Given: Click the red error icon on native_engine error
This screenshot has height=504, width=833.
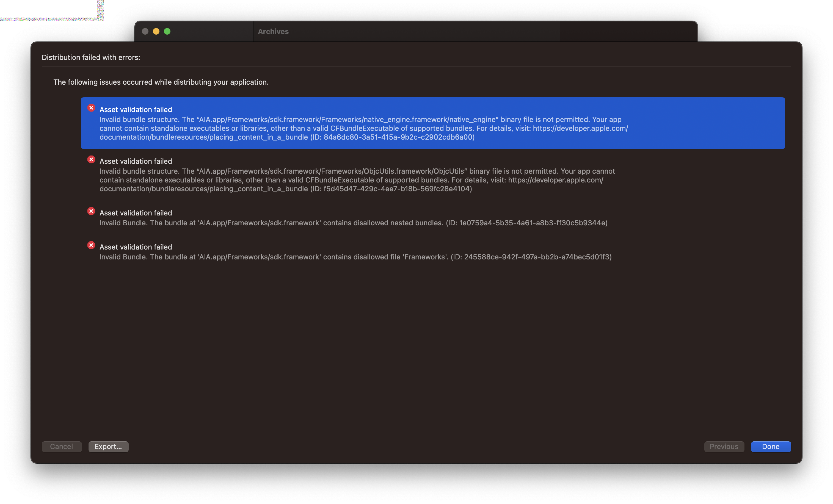Looking at the screenshot, I should tap(91, 108).
